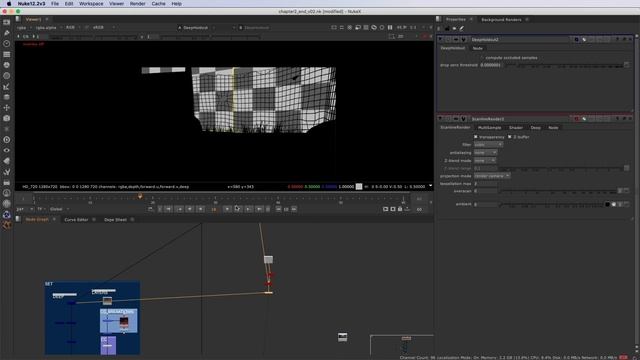Toggle the Z buffer checkbox

coord(509,137)
